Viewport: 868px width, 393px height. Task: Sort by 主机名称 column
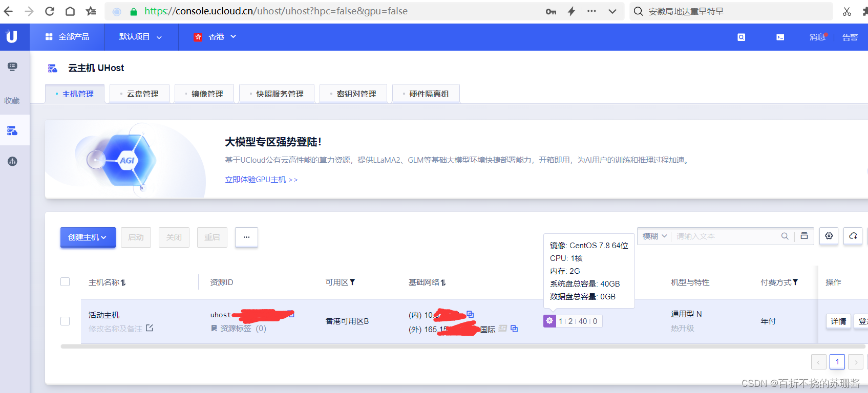(123, 282)
